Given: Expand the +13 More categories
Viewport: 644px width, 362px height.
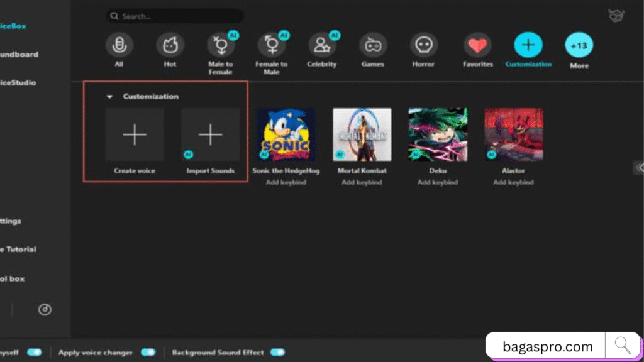Looking at the screenshot, I should click(x=579, y=45).
